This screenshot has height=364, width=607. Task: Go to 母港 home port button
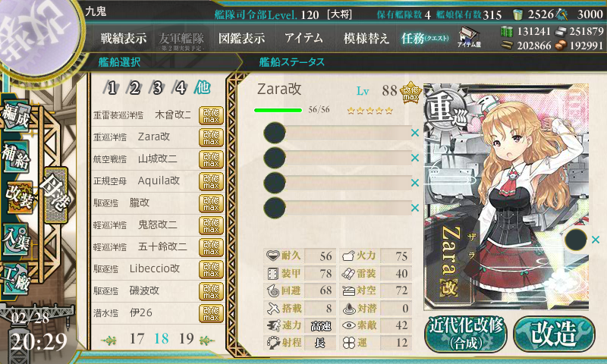pyautogui.click(x=55, y=195)
